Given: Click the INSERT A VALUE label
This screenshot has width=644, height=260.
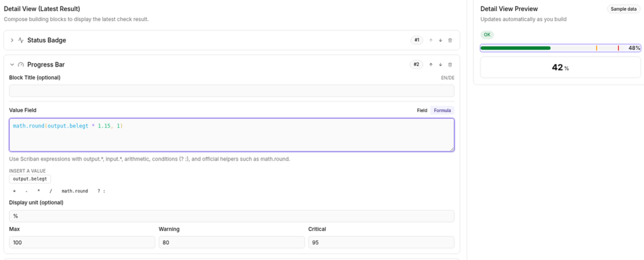Looking at the screenshot, I should click(27, 171).
